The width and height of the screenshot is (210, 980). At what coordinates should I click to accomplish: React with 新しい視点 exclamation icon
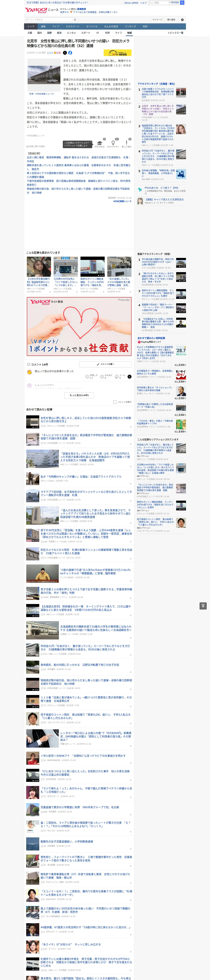click(127, 143)
